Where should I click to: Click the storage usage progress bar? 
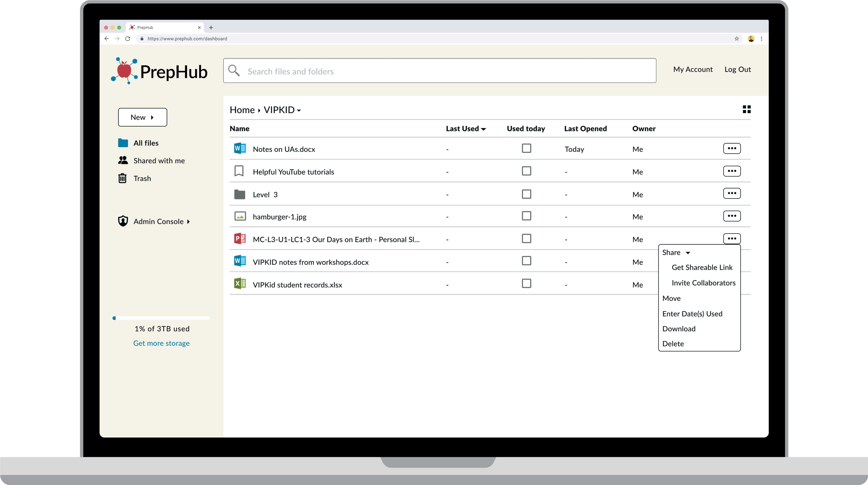pos(161,318)
